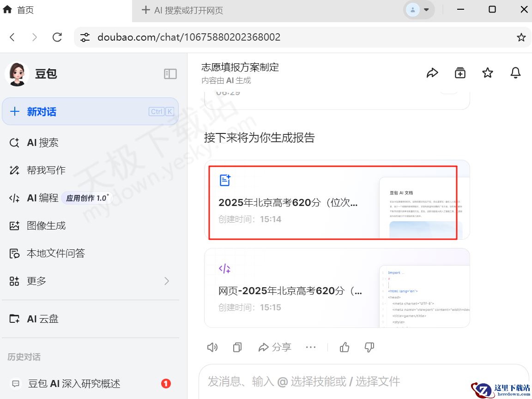Click the 图像生成 picture icon
Image resolution: width=532 pixels, height=399 pixels.
[x=14, y=226]
